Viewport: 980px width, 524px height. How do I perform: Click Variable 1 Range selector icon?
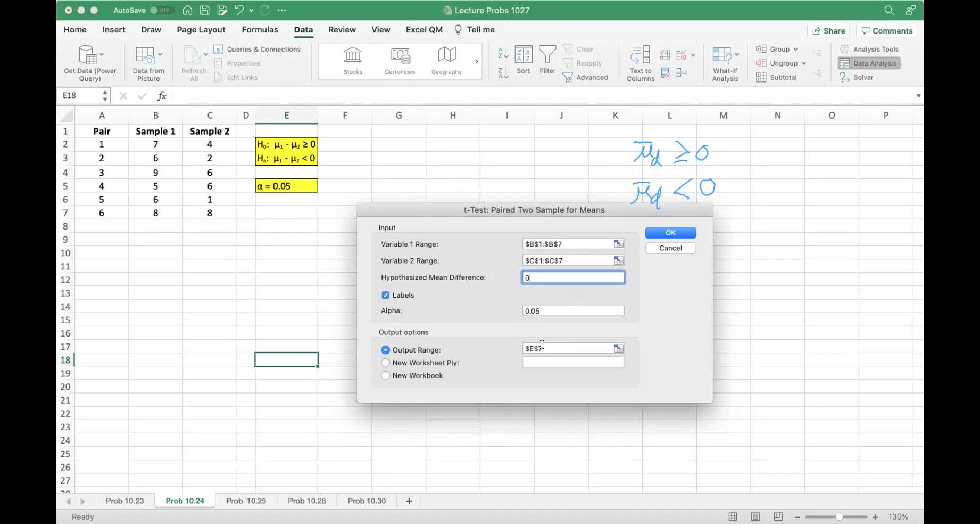pos(618,244)
